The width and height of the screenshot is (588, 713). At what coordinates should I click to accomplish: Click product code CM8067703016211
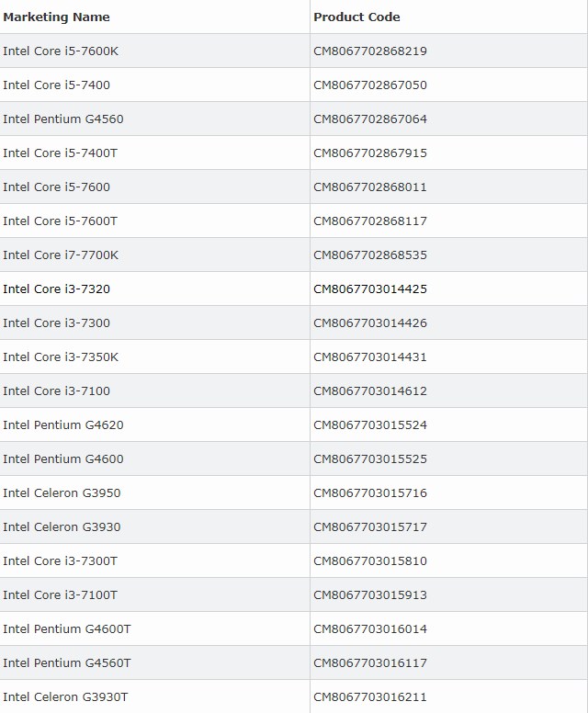coord(370,697)
